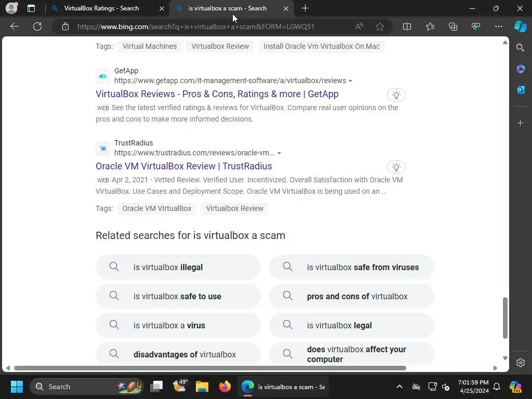532x399 pixels.
Task: Open Microsoft 365 sidebar icon
Action: [x=521, y=69]
